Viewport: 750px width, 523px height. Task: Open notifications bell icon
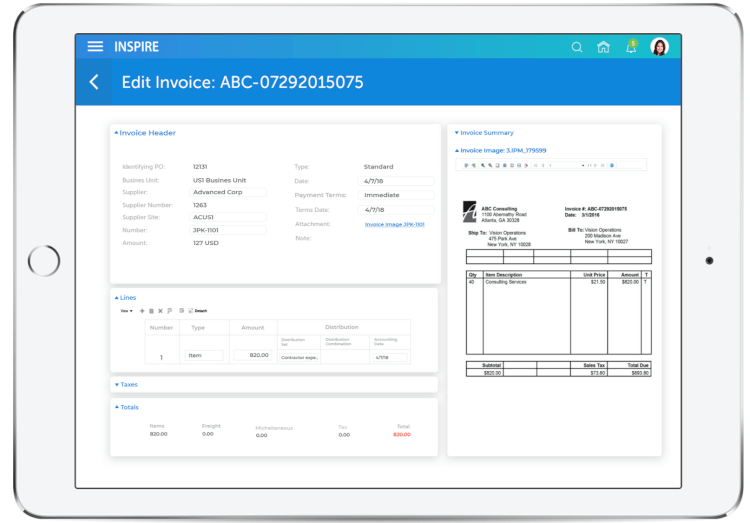(x=631, y=47)
